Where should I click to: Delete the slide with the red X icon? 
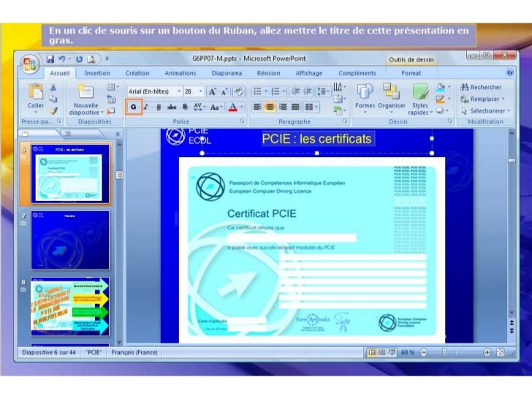click(110, 110)
